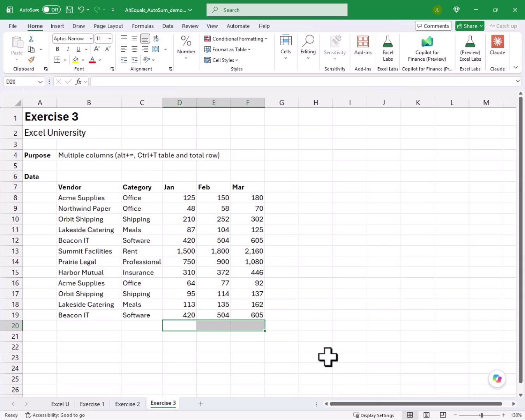Screen dimensions: 525x420
Task: Switch to Exercise 2 sheet tab
Action: [x=128, y=404]
